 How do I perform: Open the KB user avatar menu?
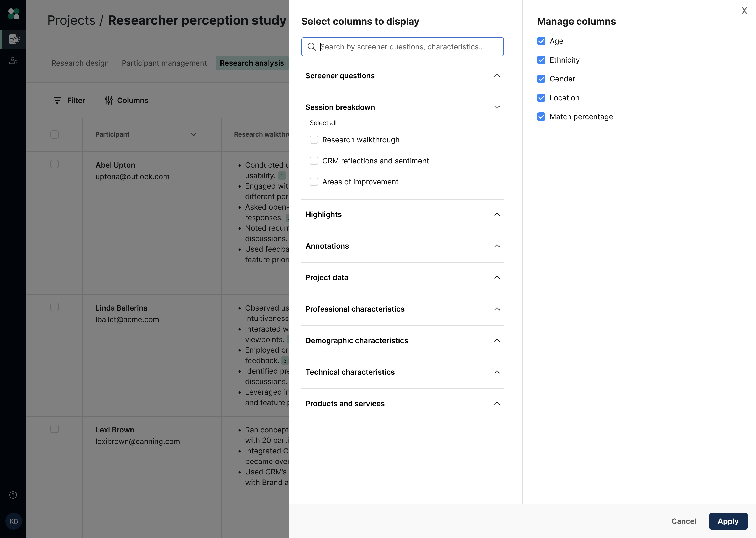pos(14,521)
